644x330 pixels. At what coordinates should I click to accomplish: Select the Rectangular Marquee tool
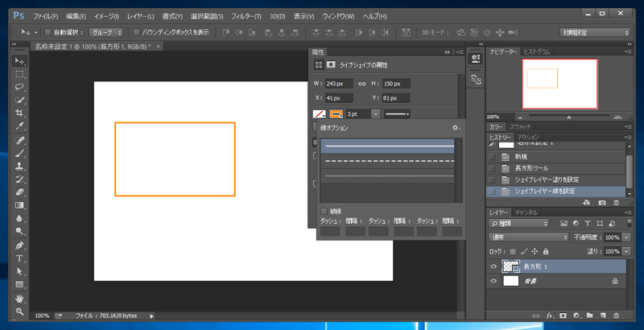[x=19, y=74]
